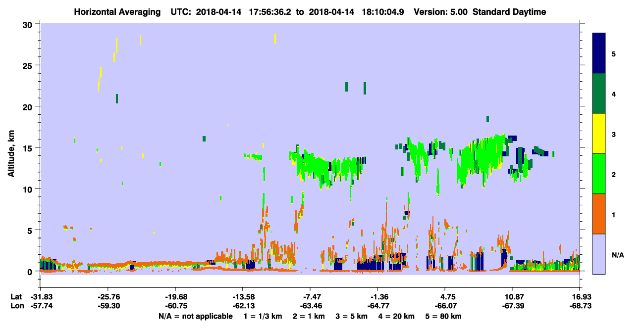
Task: Click the '4 = 20 km' legend note
Action: pos(397,316)
